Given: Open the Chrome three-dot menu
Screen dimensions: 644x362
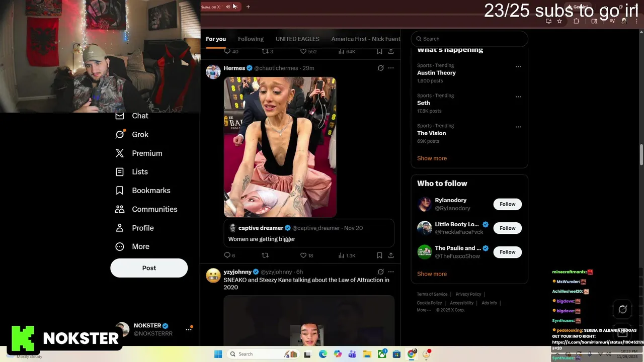Looking at the screenshot, I should [637, 21].
